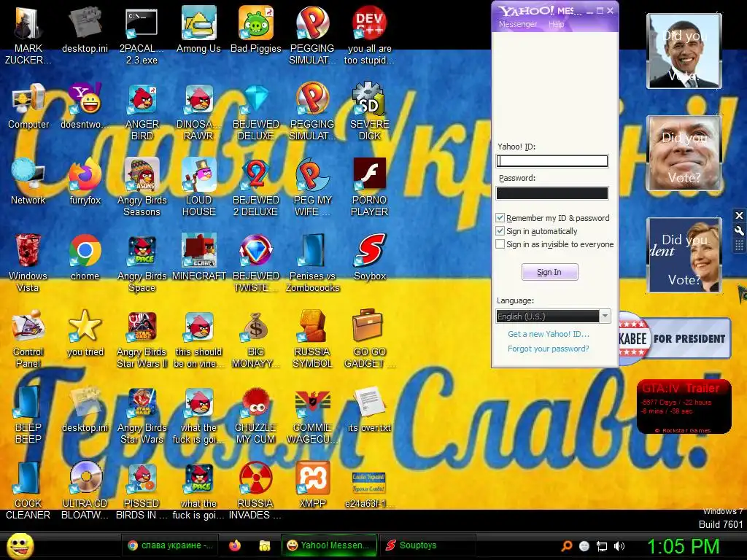Screen dimensions: 747x560
Task: Follow the 'Get a new Yahoo! ID' link
Action: click(549, 334)
